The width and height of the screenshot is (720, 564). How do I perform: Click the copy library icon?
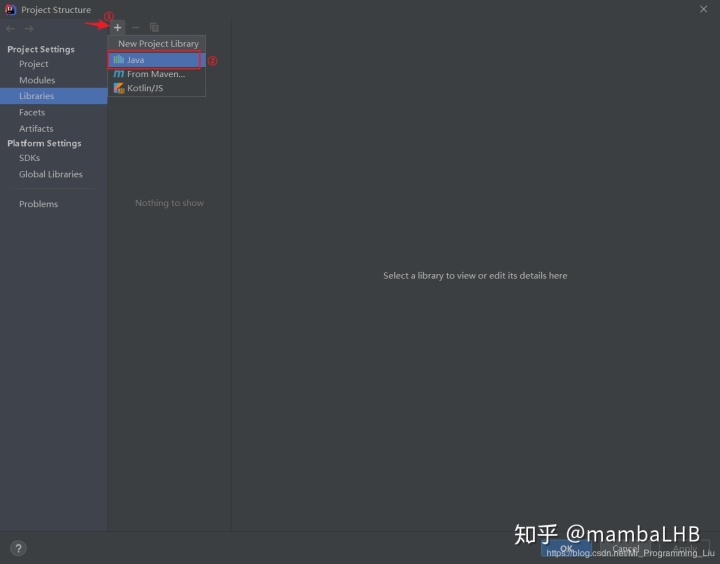(x=154, y=28)
